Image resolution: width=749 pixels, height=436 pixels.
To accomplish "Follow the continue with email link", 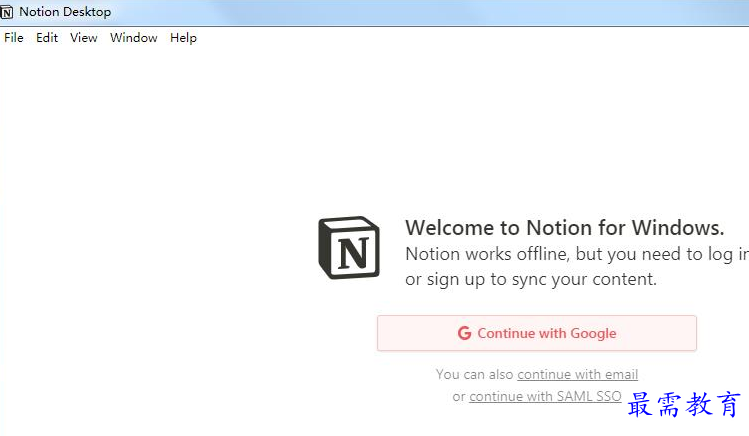I will [x=578, y=374].
